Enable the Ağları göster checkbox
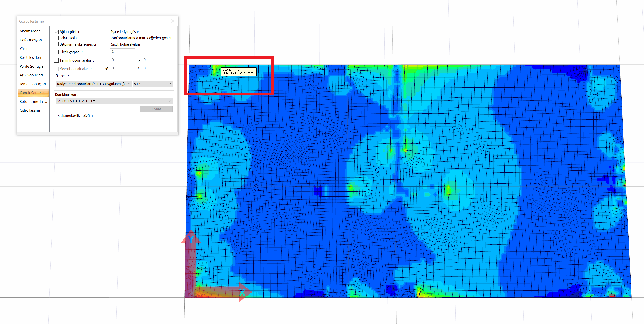Viewport: 644px width, 324px height. point(56,32)
